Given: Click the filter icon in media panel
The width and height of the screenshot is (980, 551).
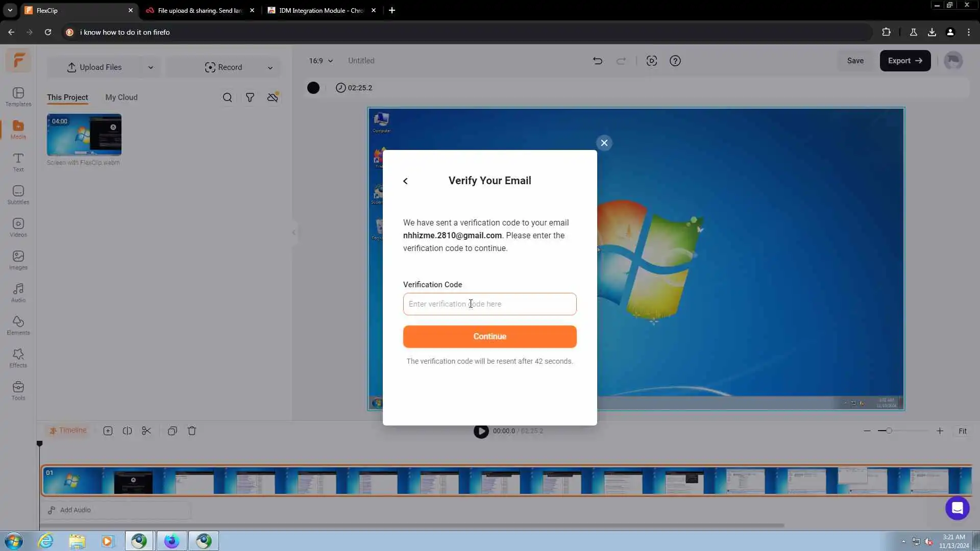Looking at the screenshot, I should point(250,97).
